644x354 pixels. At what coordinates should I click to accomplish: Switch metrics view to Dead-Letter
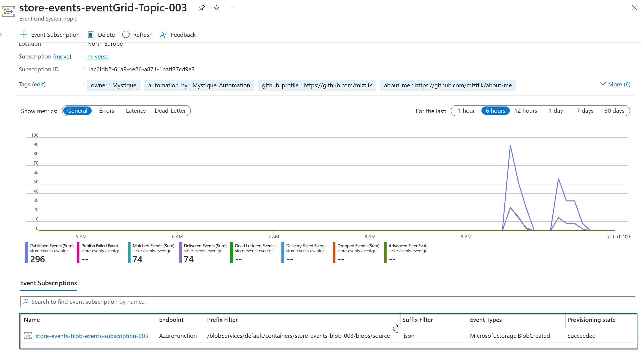(x=170, y=111)
